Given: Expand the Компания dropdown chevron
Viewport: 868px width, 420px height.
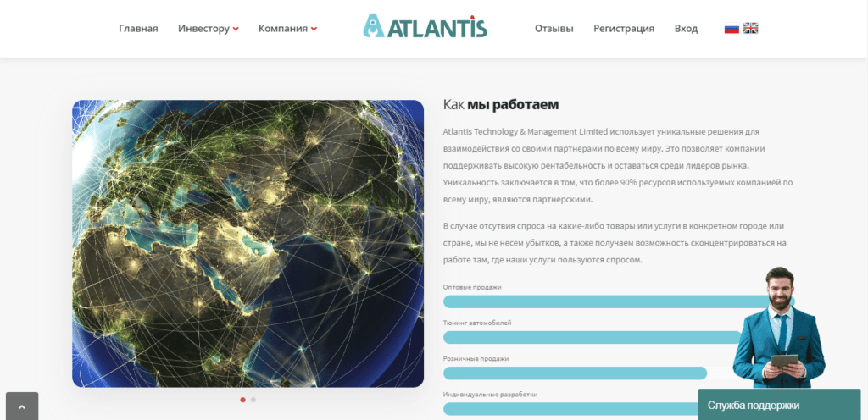Looking at the screenshot, I should coord(314,30).
